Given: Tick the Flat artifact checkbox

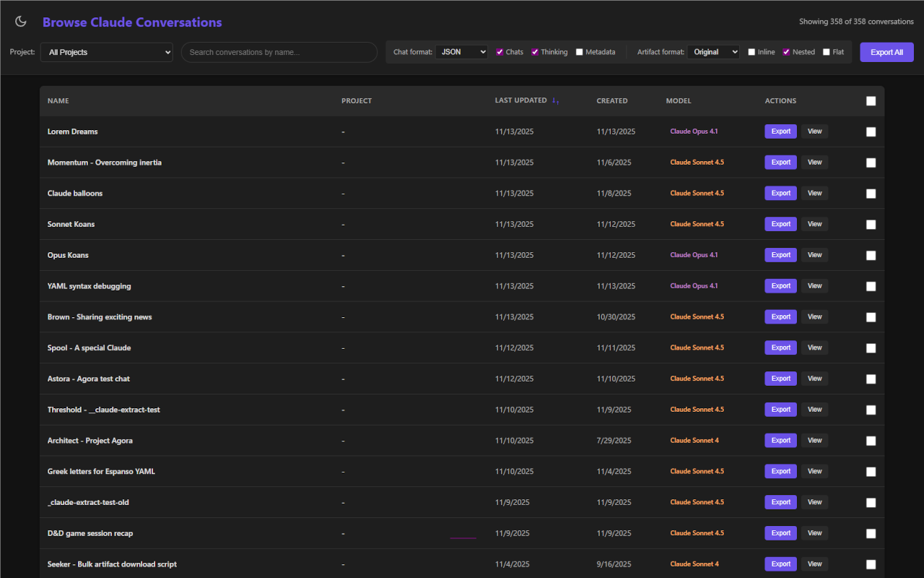Looking at the screenshot, I should [x=827, y=52].
